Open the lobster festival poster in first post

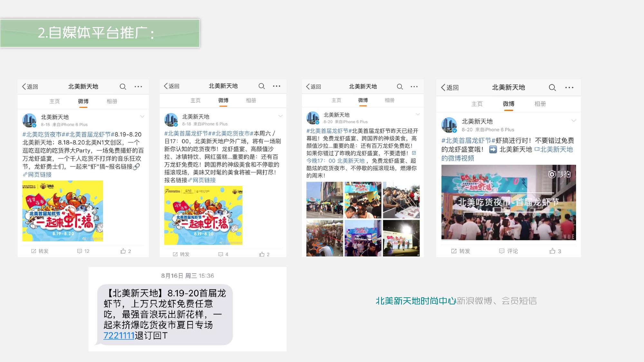point(62,211)
